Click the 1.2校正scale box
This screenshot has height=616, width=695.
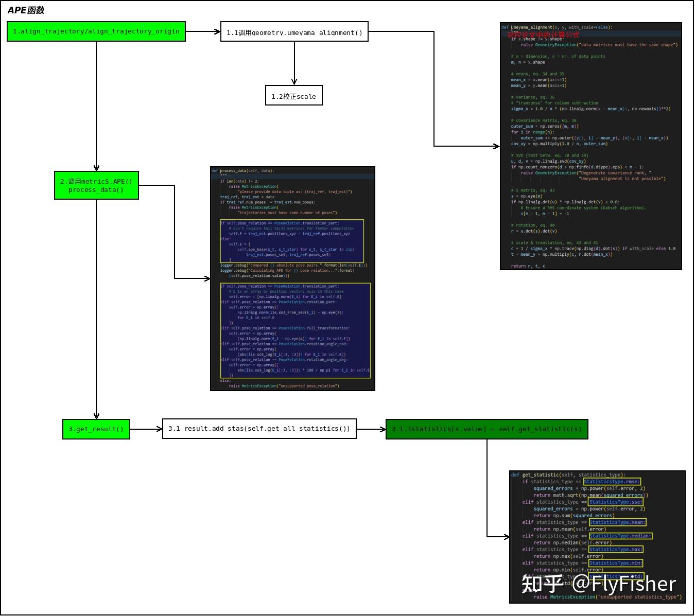294,96
